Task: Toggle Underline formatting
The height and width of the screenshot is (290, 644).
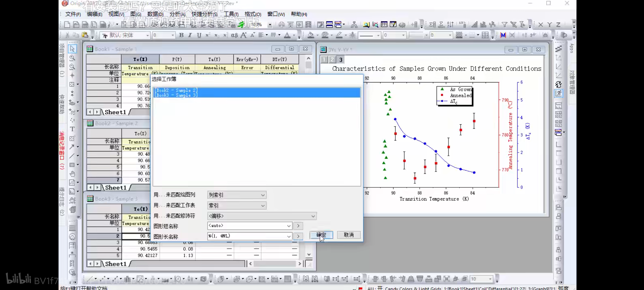Action: click(x=199, y=35)
